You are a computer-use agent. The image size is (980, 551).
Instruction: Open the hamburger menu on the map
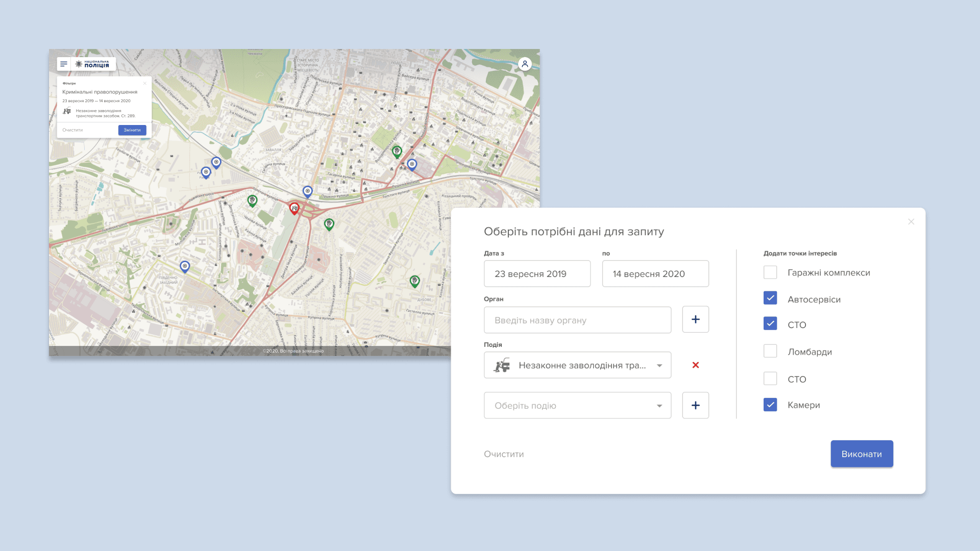click(x=64, y=64)
